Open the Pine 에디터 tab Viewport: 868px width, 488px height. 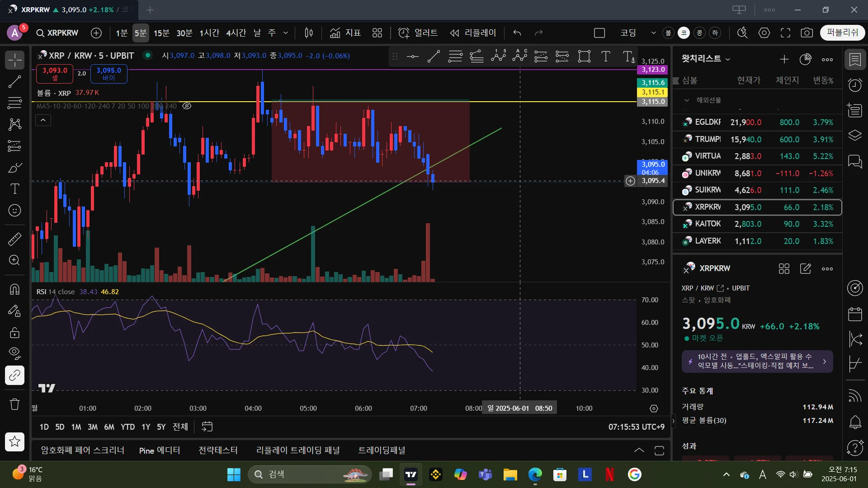point(160,450)
